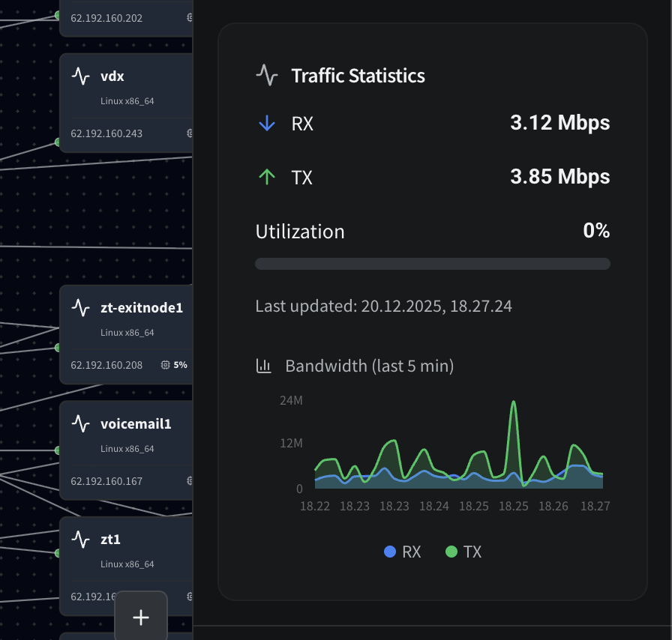
Task: Click the vdx node pulse icon
Action: (x=81, y=76)
